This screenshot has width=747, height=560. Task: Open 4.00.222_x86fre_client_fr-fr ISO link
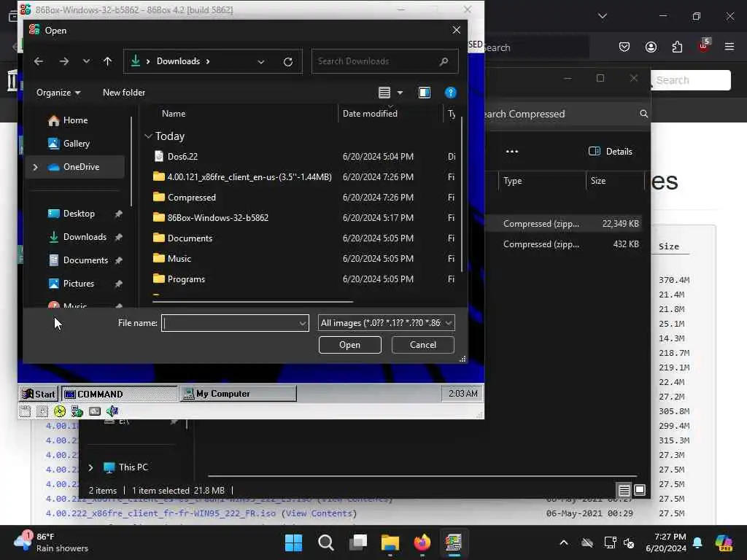[x=160, y=514]
